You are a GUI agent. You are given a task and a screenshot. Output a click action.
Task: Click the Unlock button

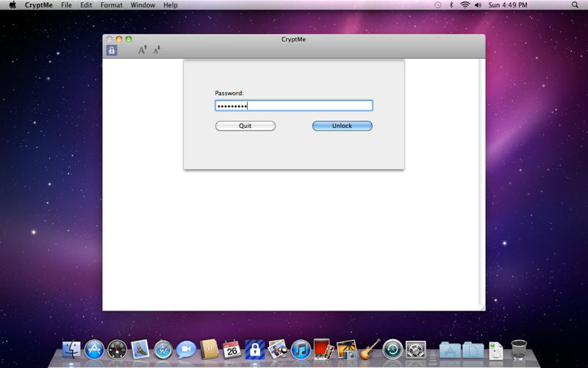coord(342,126)
